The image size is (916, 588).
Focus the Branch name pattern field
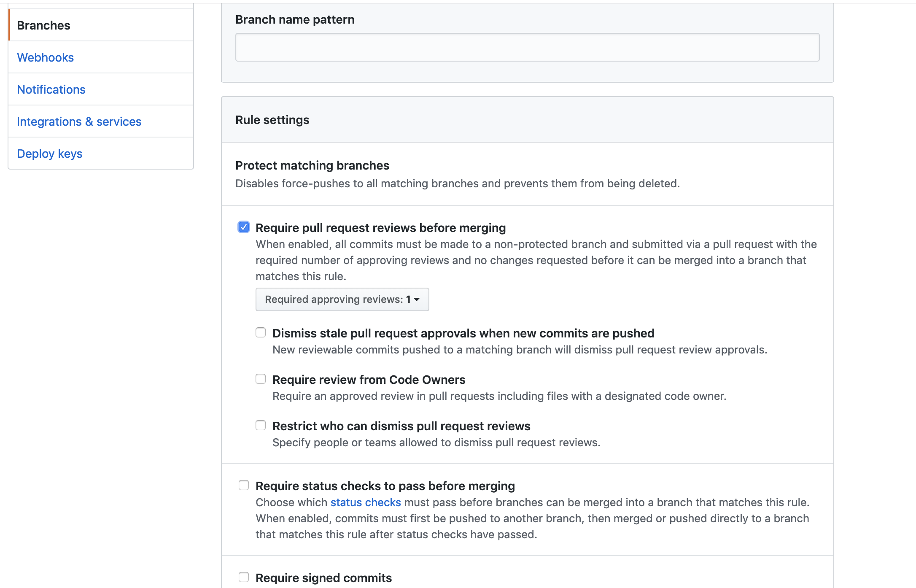pyautogui.click(x=527, y=47)
